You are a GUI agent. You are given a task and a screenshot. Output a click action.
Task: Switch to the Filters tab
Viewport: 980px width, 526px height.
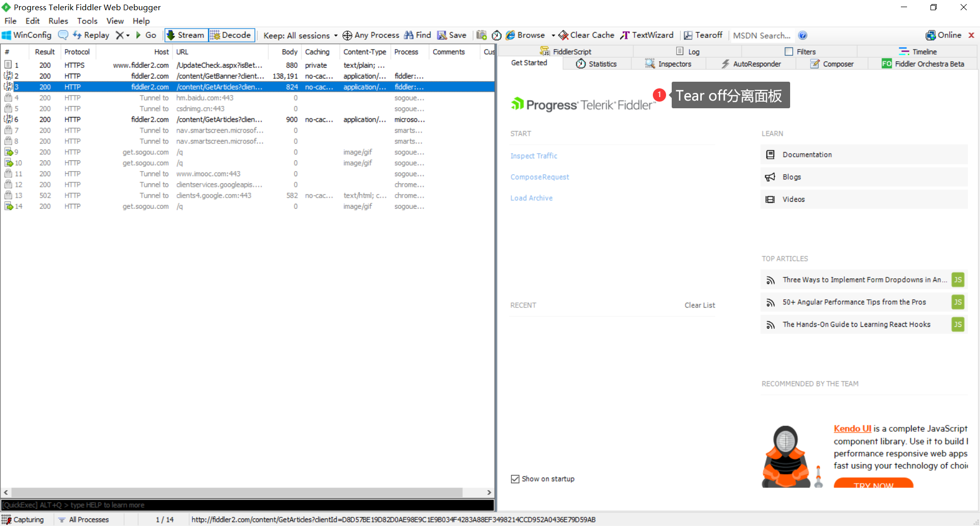click(800, 52)
